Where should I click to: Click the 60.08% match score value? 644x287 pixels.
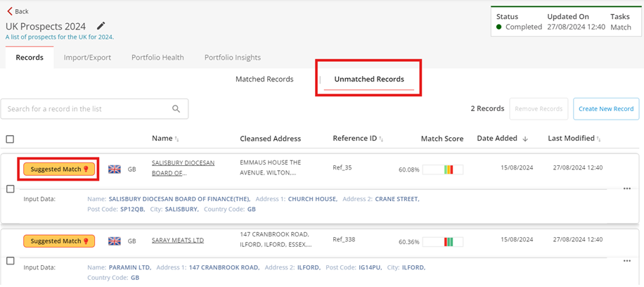[409, 170]
